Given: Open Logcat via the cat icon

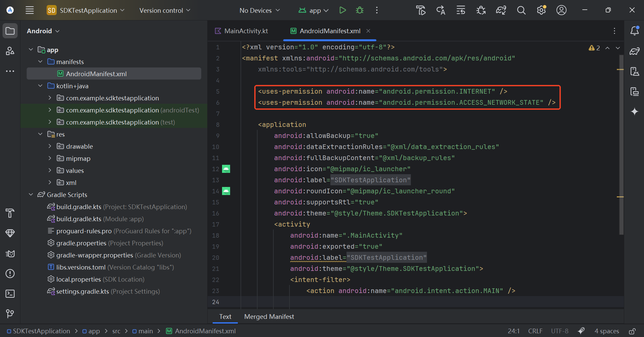Looking at the screenshot, I should click(x=10, y=254).
